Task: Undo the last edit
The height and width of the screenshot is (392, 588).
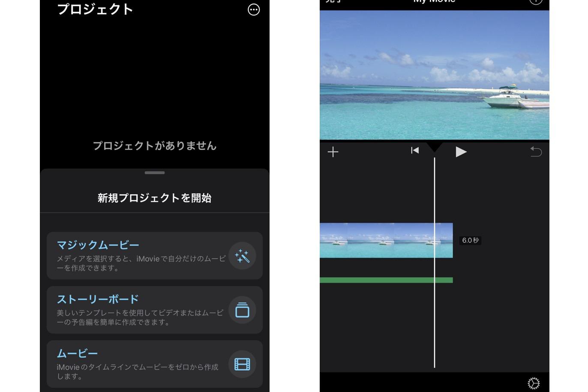Action: point(536,151)
